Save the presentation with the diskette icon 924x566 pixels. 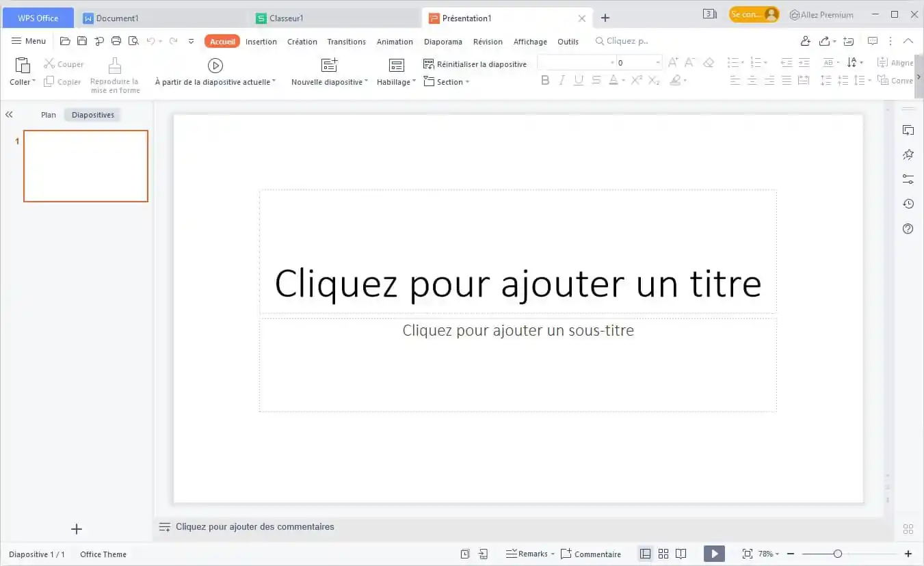click(82, 41)
